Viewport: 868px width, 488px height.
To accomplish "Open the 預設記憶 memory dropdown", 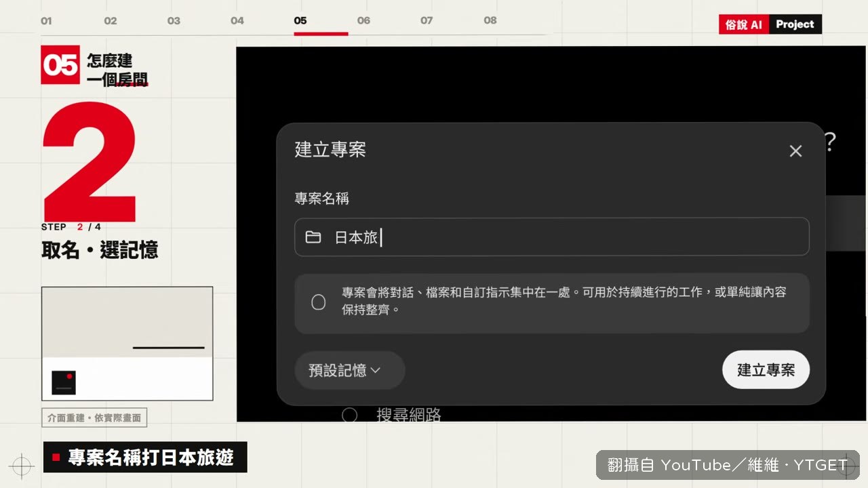I will (349, 370).
